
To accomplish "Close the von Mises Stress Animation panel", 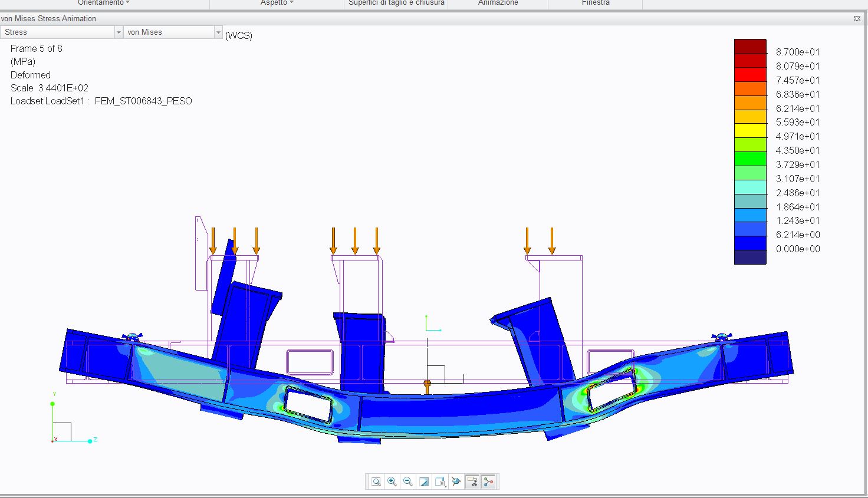I will [857, 19].
